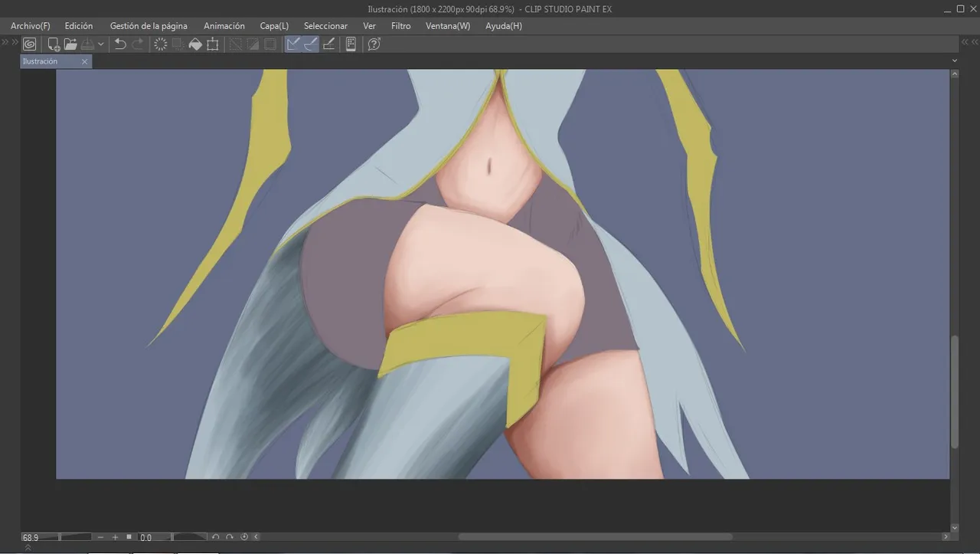The width and height of the screenshot is (980, 554).
Task: Open the Ayuda(H) menu
Action: 504,26
